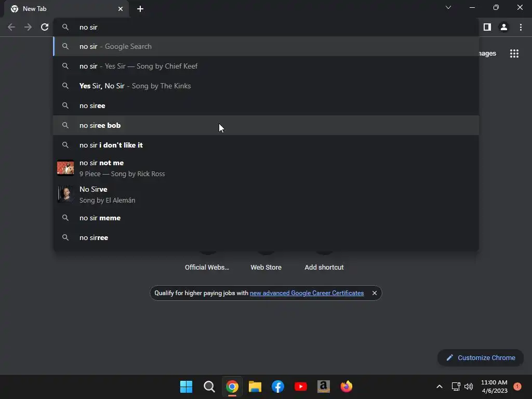Click the address bar containing 'no sir'
The height and width of the screenshot is (399, 532).
coord(266,27)
